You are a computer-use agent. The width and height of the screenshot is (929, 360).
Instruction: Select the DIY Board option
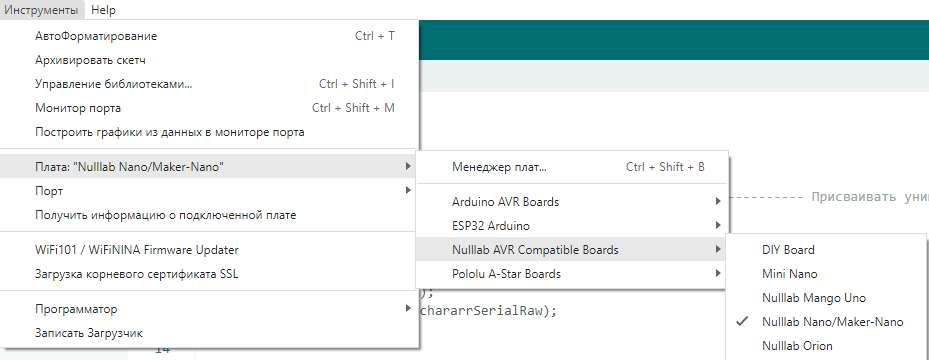click(x=827, y=250)
